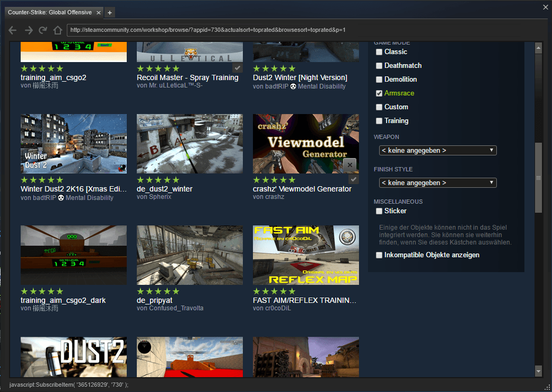Open Dust2 Winter [Night Version] title
The width and height of the screenshot is (552, 392).
point(300,78)
